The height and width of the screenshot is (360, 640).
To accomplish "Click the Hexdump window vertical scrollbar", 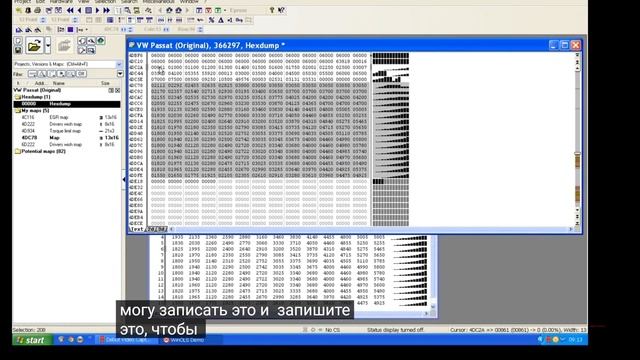I will 577,139.
